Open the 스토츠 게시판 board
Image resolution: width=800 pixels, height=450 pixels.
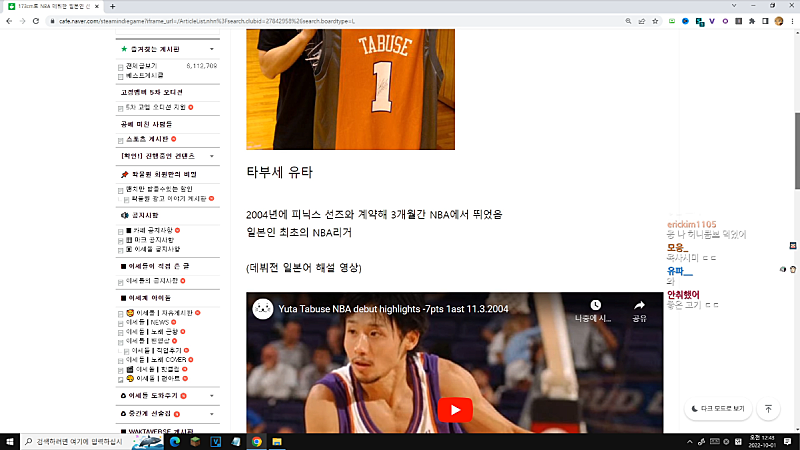point(148,139)
